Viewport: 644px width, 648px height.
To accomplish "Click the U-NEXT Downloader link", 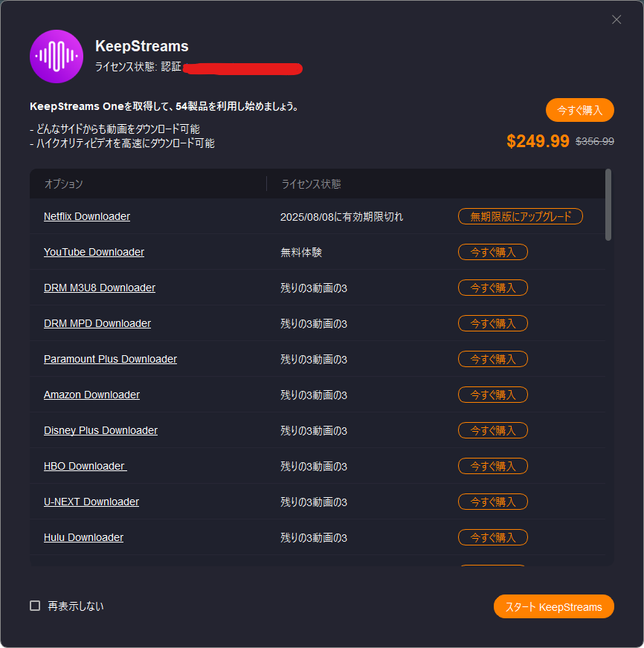I will point(91,502).
